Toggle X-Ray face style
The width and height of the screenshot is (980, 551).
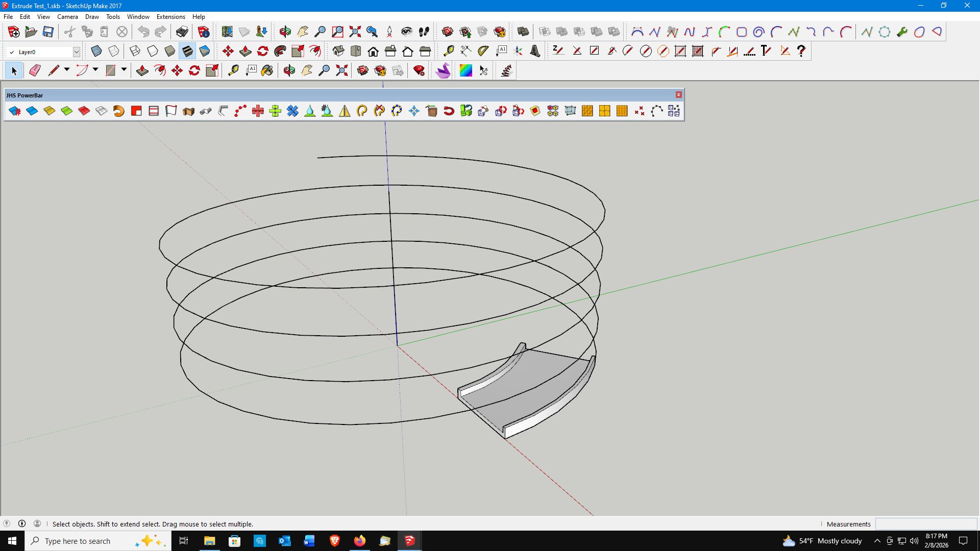(x=96, y=51)
